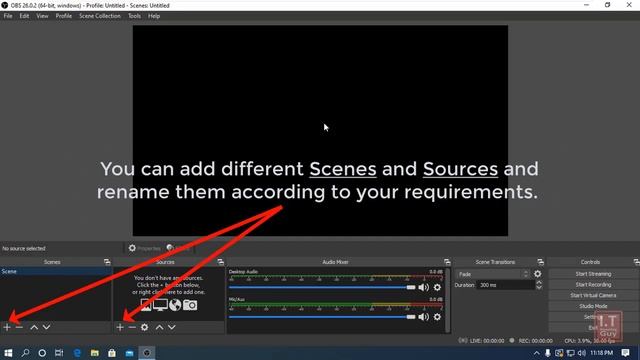Open the Help menu
The height and width of the screenshot is (360, 640).
click(x=154, y=16)
